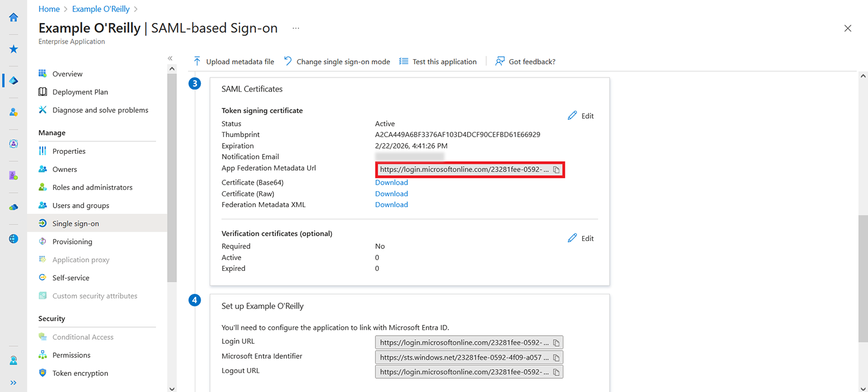Open the globe icon in left rail

point(14,239)
